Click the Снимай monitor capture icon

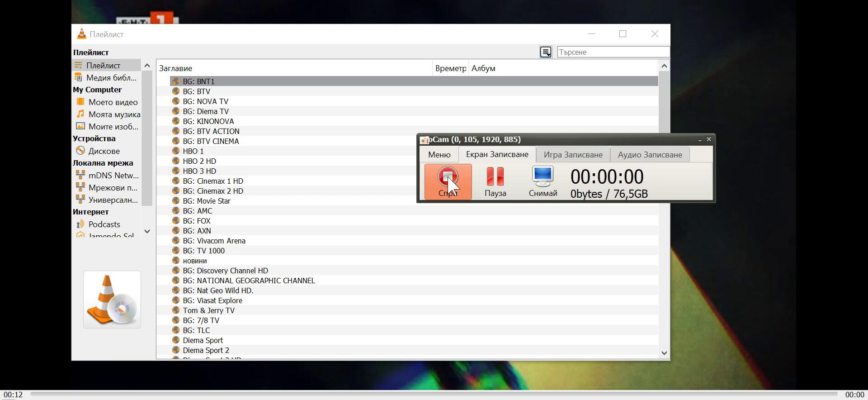point(542,176)
